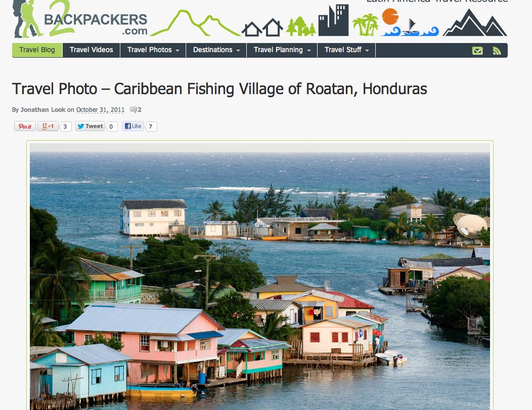
Task: Click the article title heading
Action: (219, 89)
